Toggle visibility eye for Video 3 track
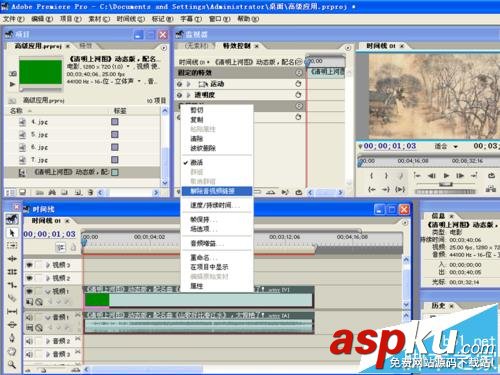The image size is (500, 375). pyautogui.click(x=29, y=265)
